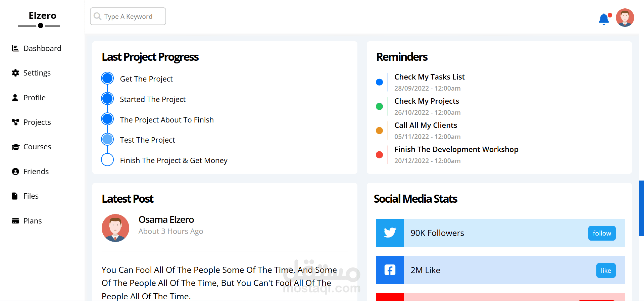This screenshot has height=301, width=644.
Task: Open the Dashboard menu item
Action: 42,48
